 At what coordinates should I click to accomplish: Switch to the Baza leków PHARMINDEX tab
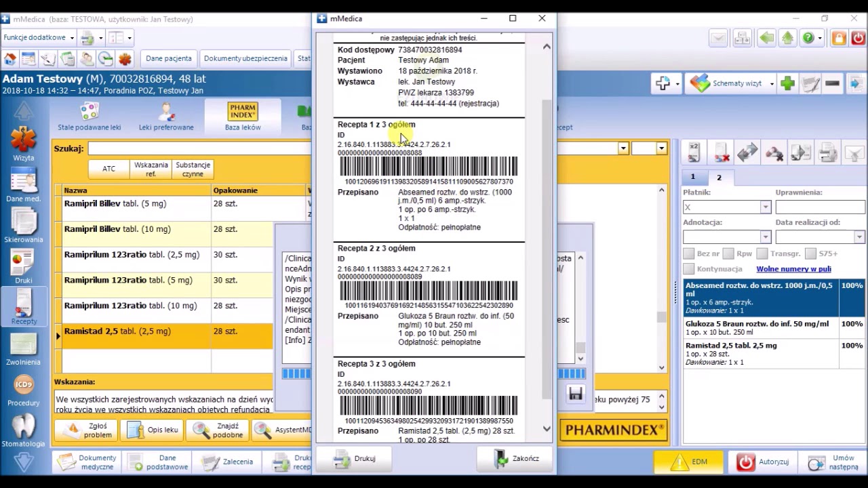tap(243, 117)
